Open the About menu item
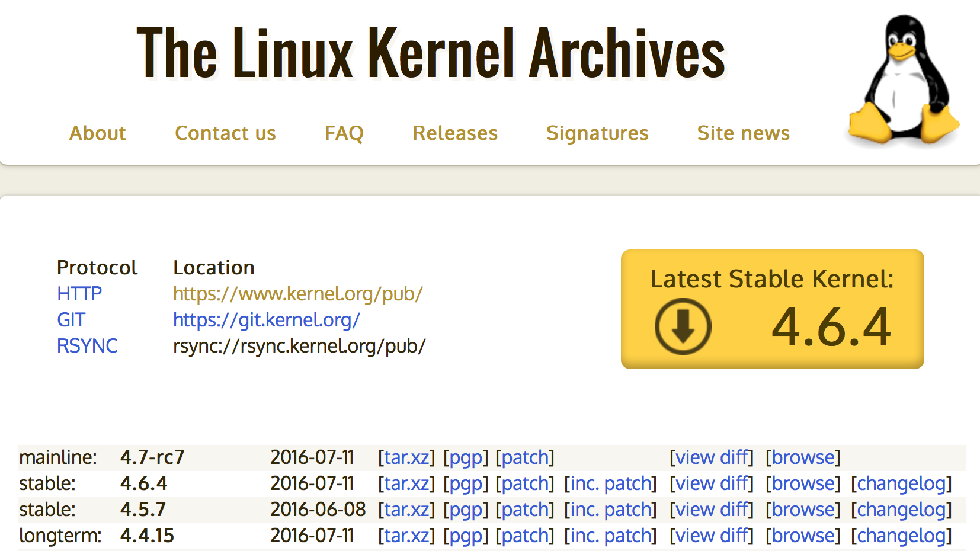The height and width of the screenshot is (551, 980). pos(98,133)
